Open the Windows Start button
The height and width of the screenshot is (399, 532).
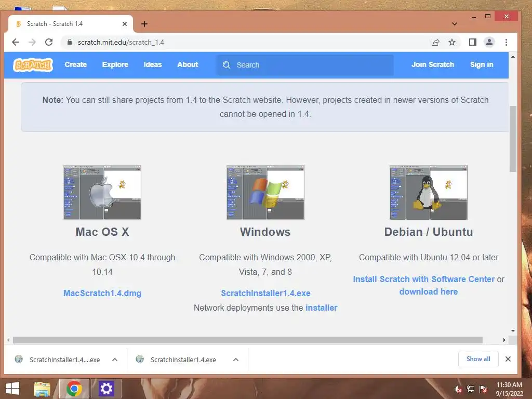tap(12, 389)
